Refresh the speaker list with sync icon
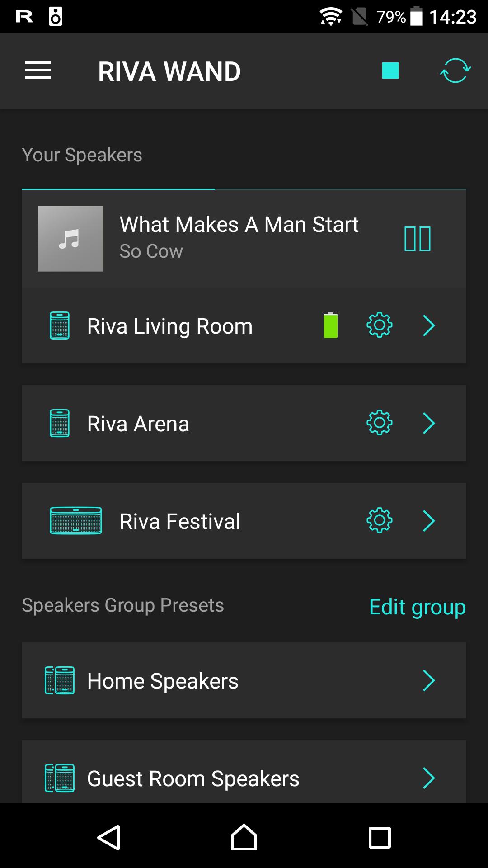The image size is (488, 868). click(455, 71)
